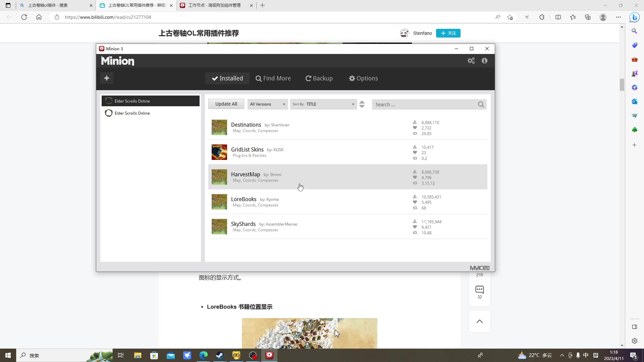644x362 pixels.
Task: Open the article comments icon showing 32
Action: tap(480, 292)
